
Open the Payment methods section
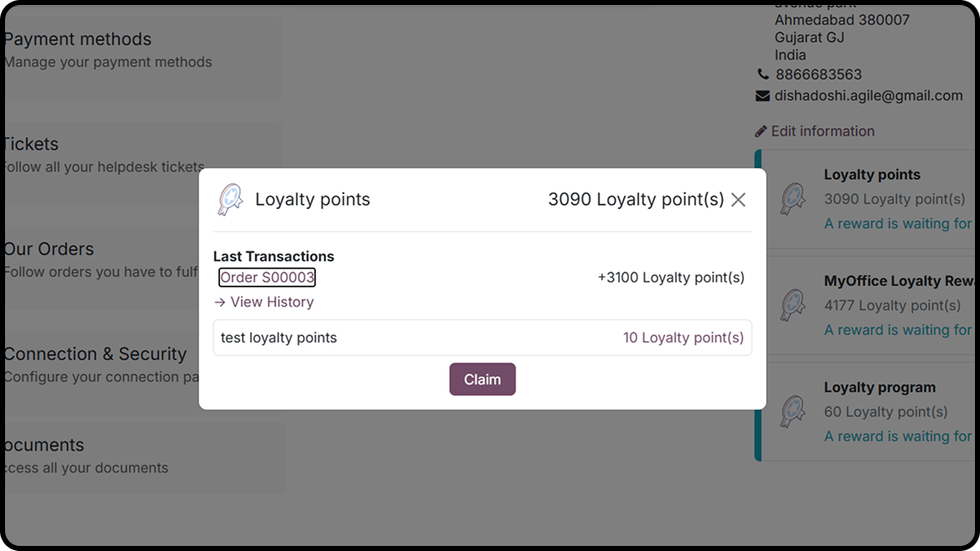77,39
